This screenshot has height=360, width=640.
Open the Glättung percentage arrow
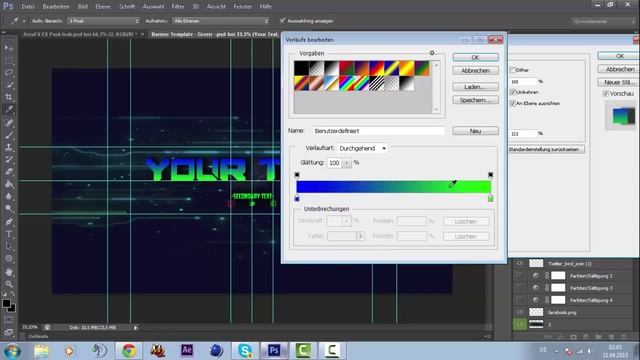tap(347, 163)
